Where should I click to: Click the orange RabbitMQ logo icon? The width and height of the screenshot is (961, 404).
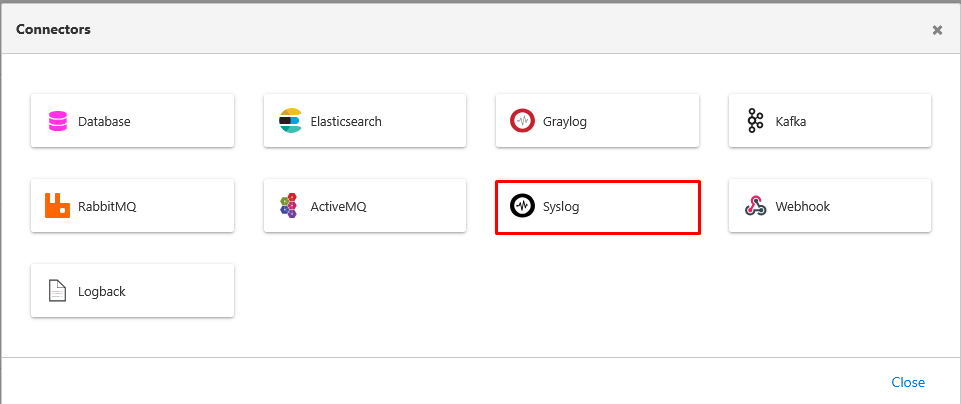(58, 207)
